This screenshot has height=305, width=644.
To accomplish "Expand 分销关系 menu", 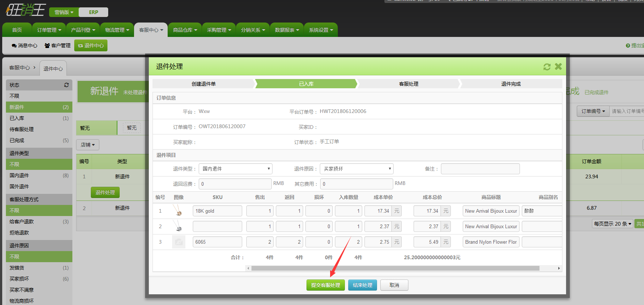I will (253, 30).
